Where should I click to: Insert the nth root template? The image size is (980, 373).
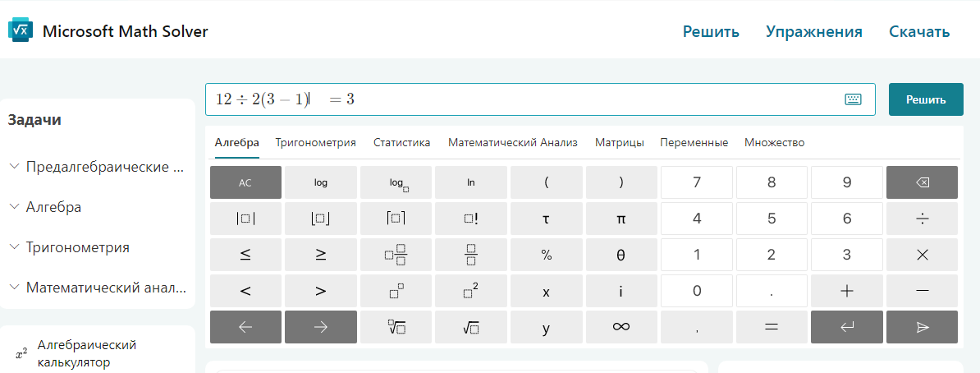pyautogui.click(x=396, y=327)
